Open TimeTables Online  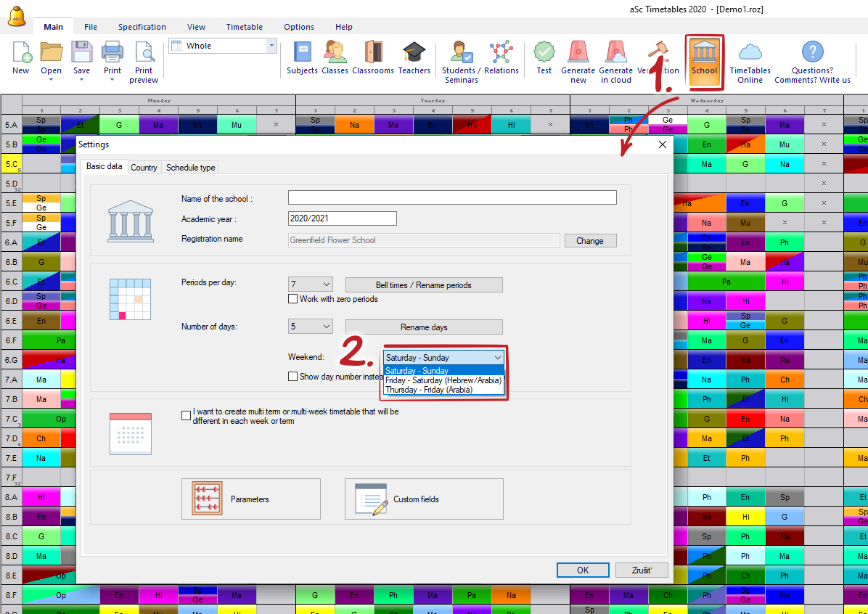(750, 62)
